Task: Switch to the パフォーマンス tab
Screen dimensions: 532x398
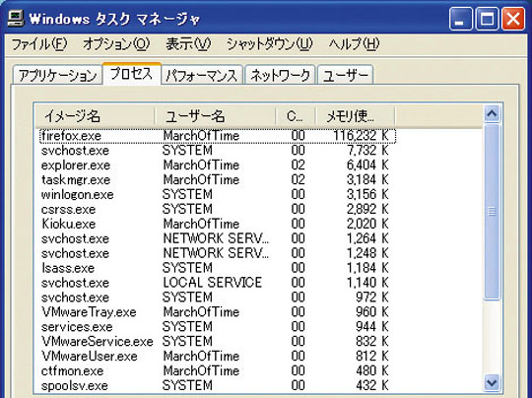Action: (202, 75)
